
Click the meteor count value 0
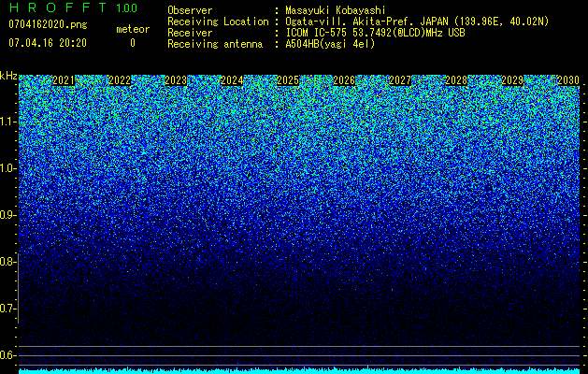[133, 43]
